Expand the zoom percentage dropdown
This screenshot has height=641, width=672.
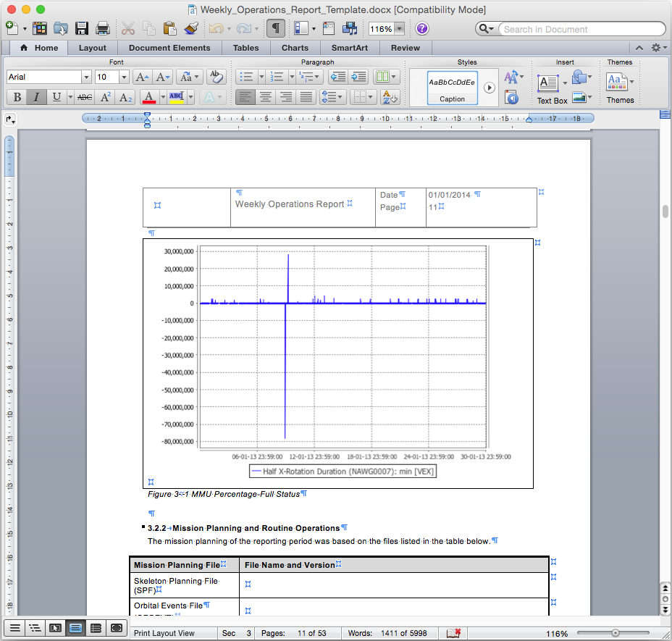pos(399,29)
